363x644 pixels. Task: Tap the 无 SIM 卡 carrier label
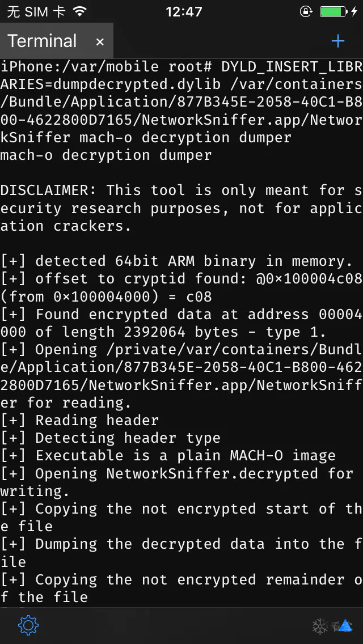36,11
